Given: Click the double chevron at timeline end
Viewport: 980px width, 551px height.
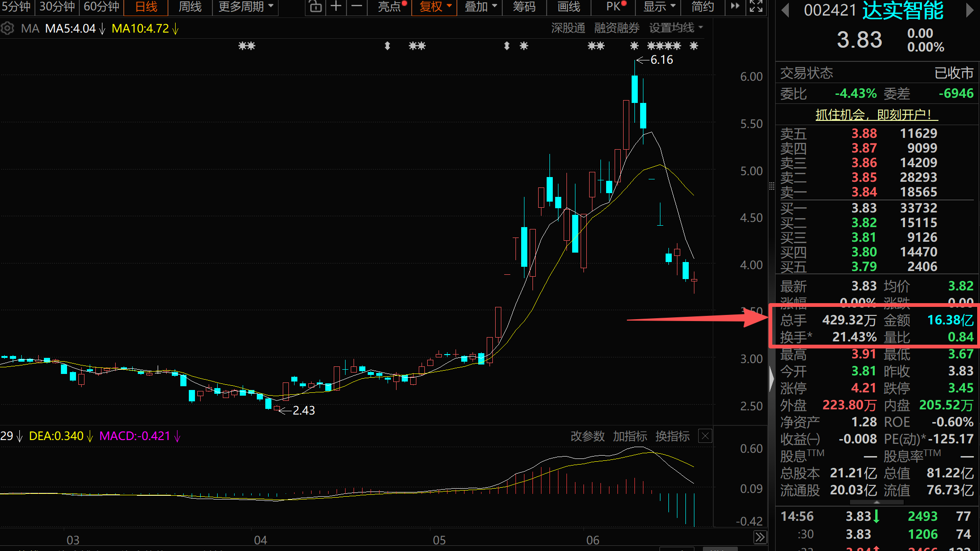Looking at the screenshot, I should pyautogui.click(x=760, y=537).
